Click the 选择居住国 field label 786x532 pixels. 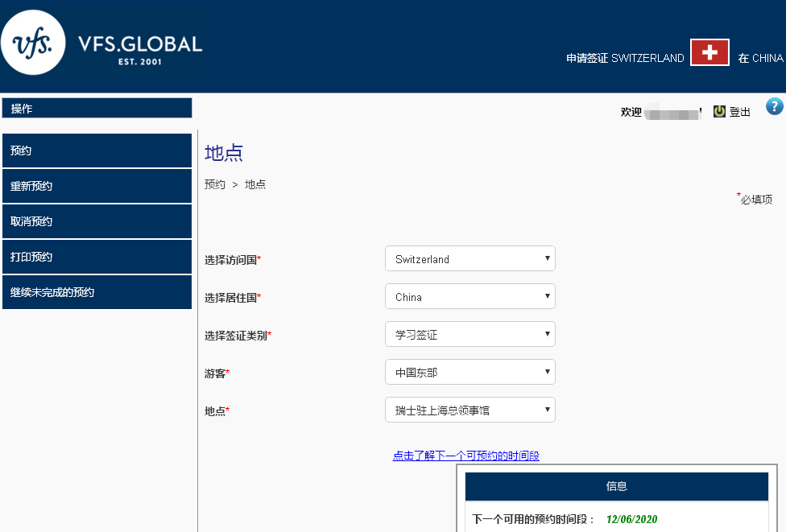point(231,298)
